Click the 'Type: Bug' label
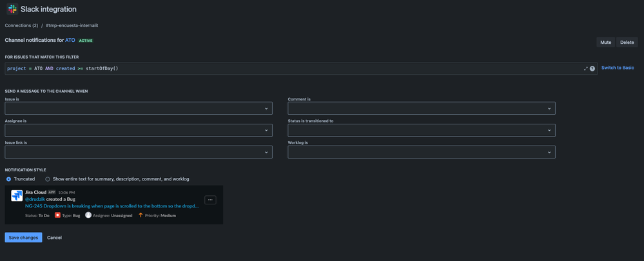 point(71,215)
